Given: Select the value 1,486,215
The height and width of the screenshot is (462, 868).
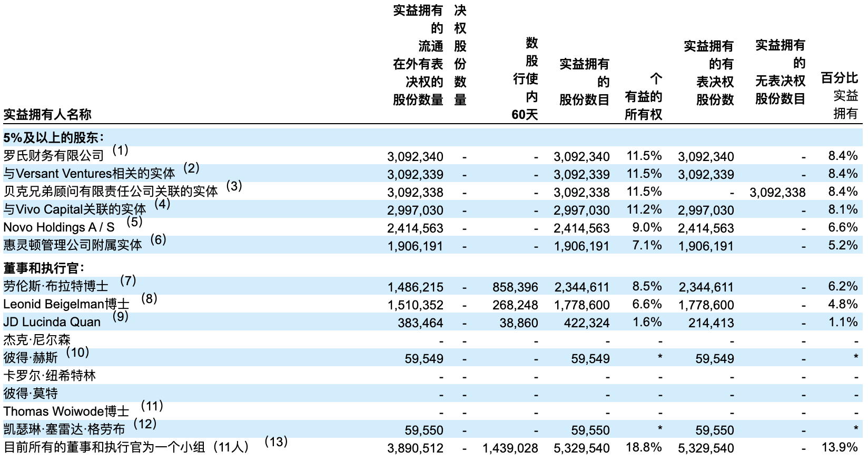Looking at the screenshot, I should tap(415, 287).
